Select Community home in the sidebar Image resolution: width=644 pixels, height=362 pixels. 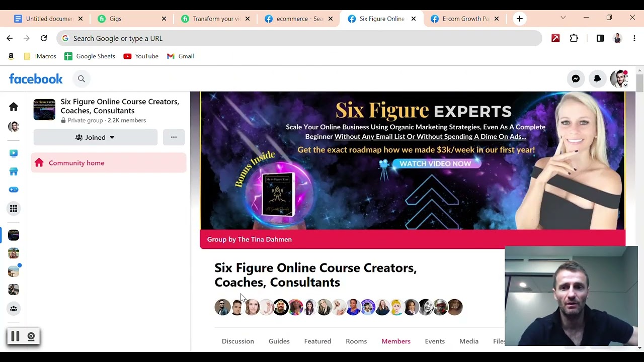[109, 163]
